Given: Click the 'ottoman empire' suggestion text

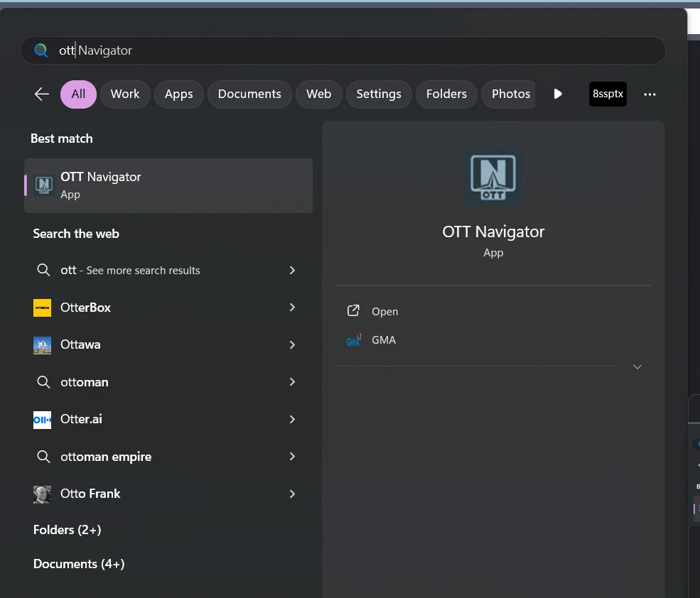Looking at the screenshot, I should 106,457.
